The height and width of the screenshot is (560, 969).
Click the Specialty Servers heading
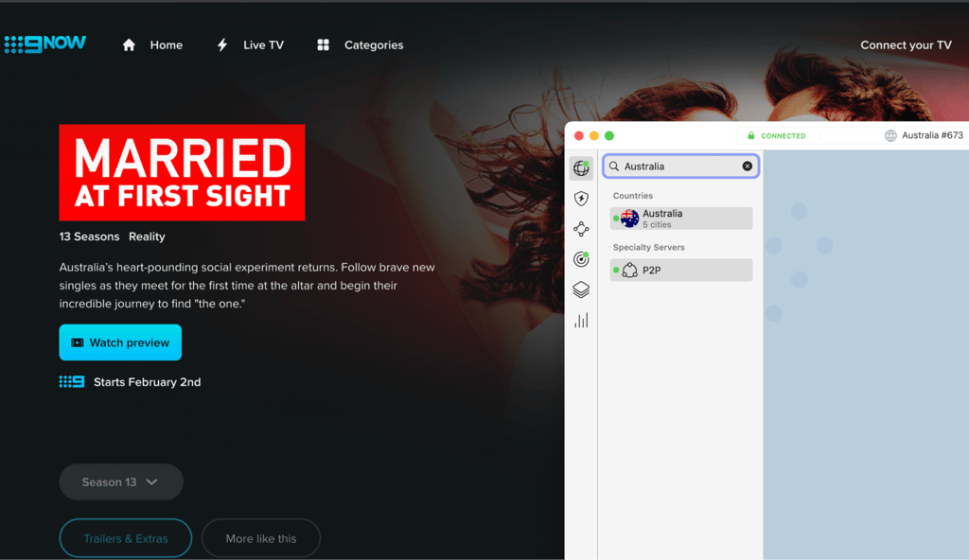point(648,247)
